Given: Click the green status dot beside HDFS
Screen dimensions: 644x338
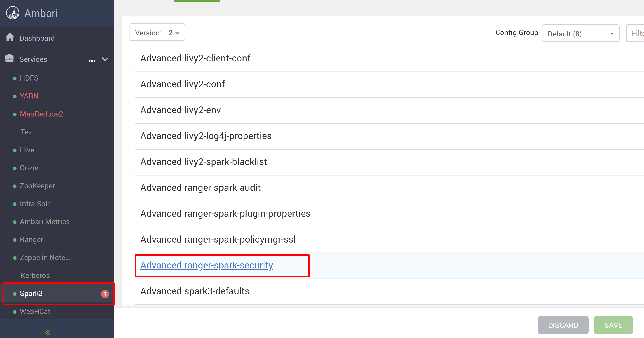Looking at the screenshot, I should tap(15, 78).
